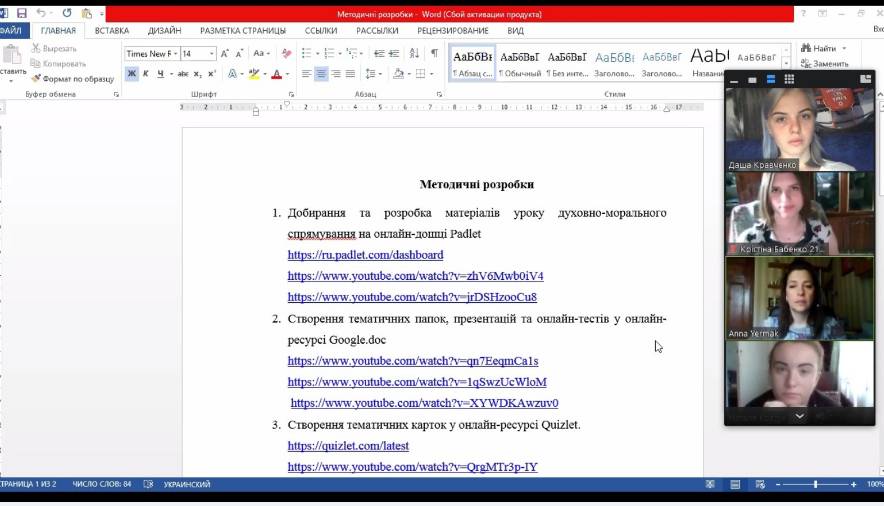Open the font name dropdown
The width and height of the screenshot is (884, 506).
(x=174, y=54)
